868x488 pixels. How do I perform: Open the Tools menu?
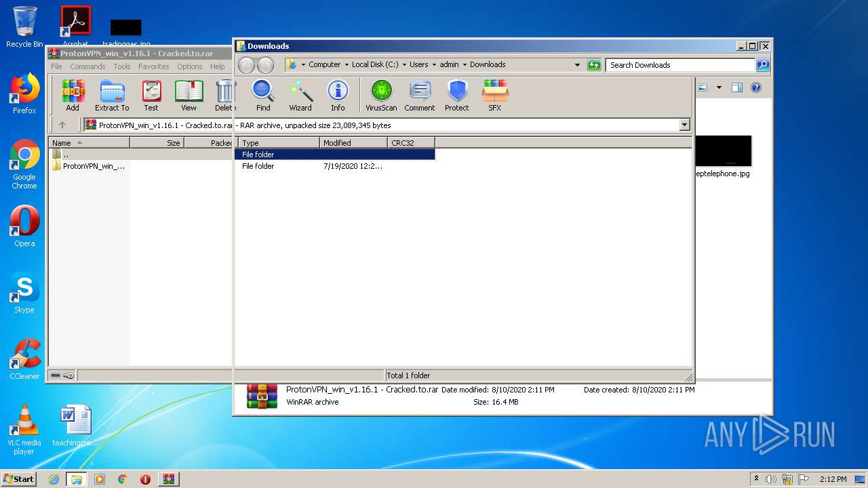pyautogui.click(x=122, y=66)
